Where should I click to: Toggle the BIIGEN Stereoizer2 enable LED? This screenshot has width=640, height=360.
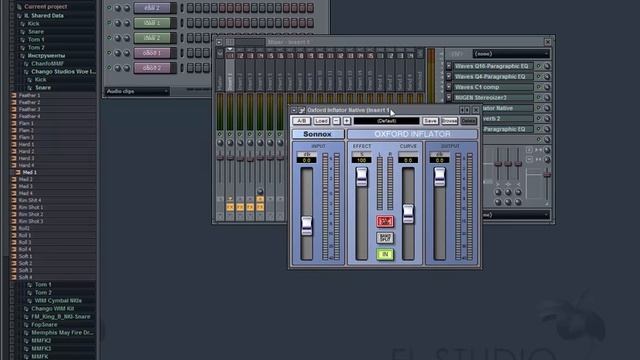tap(538, 98)
